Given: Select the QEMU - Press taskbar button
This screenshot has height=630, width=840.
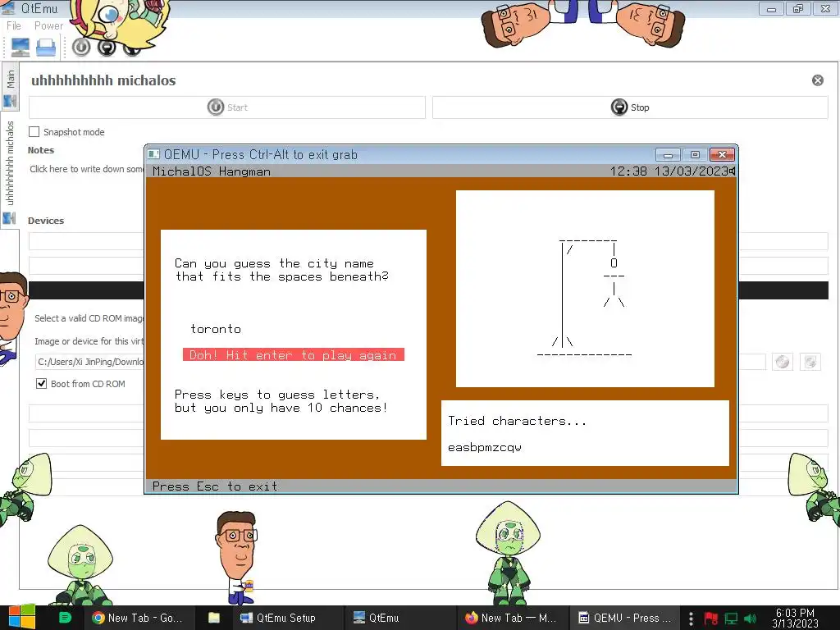Looking at the screenshot, I should tap(624, 618).
